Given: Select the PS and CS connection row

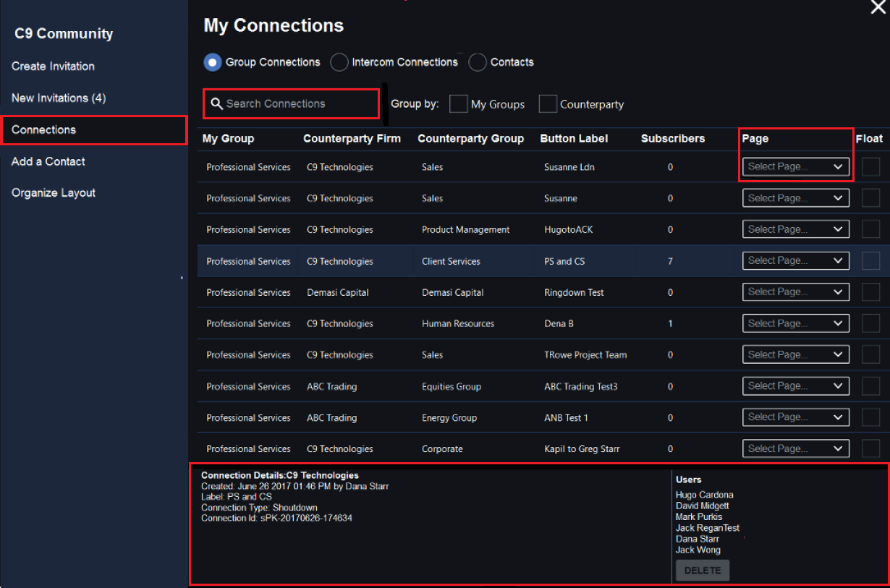Looking at the screenshot, I should (543, 261).
